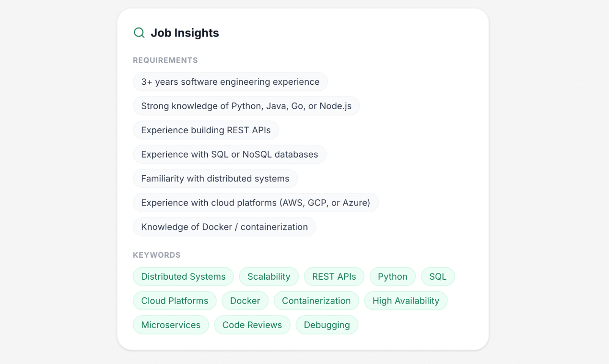Click the REST APIs keyword
Screen dimensions: 609x364
pyautogui.click(x=334, y=276)
